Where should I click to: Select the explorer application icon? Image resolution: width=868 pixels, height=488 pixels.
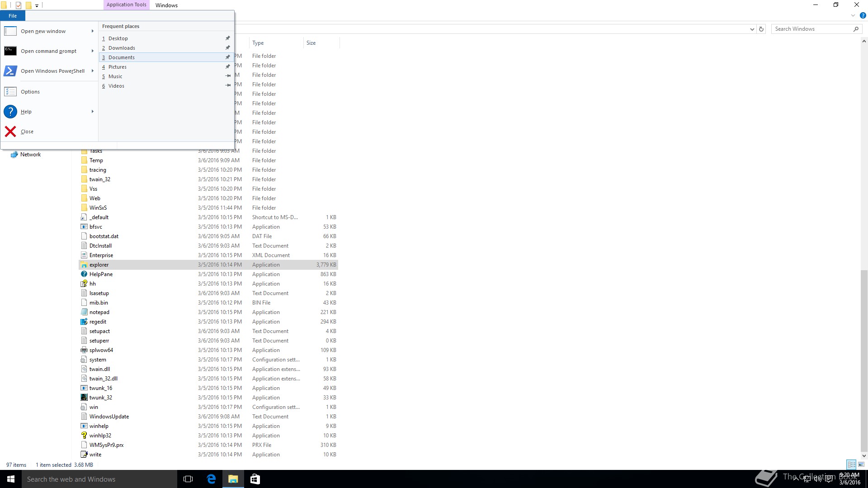[84, 265]
